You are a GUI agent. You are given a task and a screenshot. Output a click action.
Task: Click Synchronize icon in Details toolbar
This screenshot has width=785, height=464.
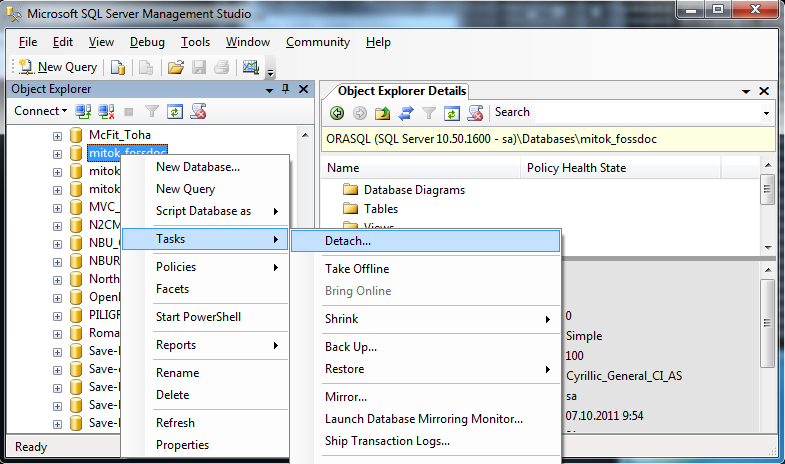tap(407, 113)
